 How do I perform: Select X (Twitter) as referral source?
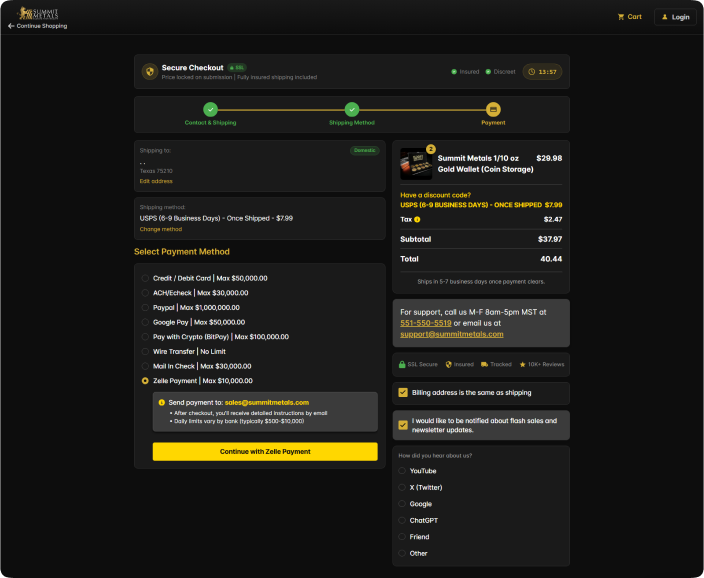402,488
